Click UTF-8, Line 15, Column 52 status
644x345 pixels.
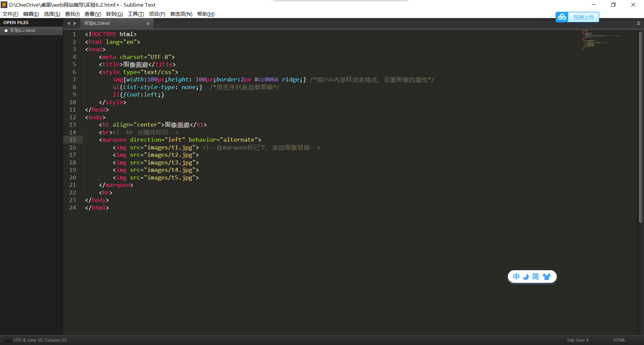pos(40,340)
